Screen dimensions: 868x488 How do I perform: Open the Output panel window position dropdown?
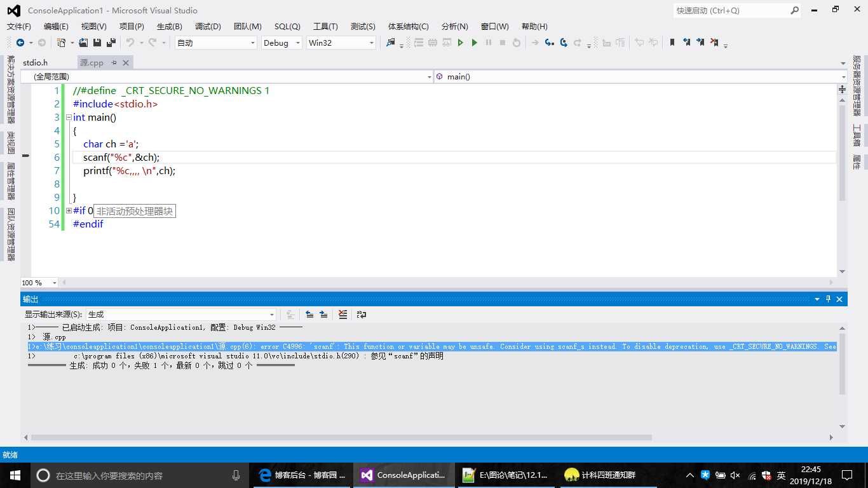[x=817, y=299]
